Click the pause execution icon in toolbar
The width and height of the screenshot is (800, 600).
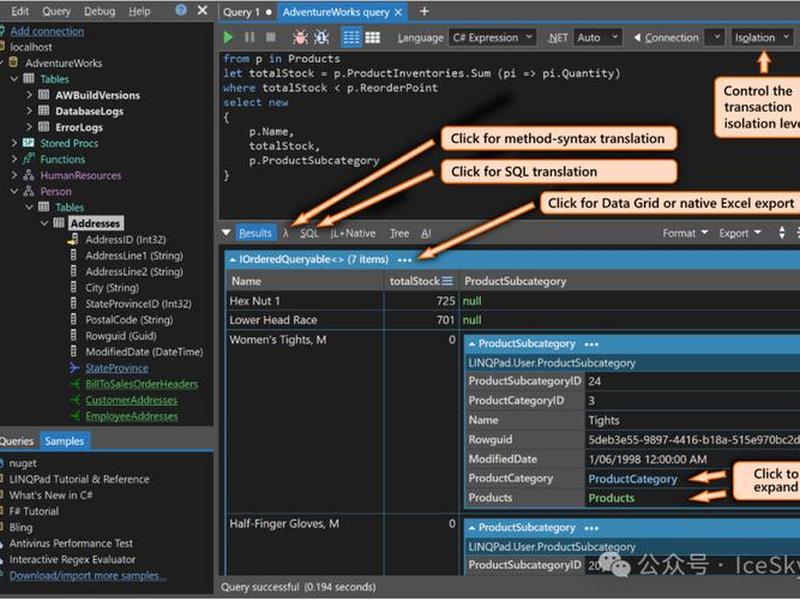pyautogui.click(x=249, y=37)
